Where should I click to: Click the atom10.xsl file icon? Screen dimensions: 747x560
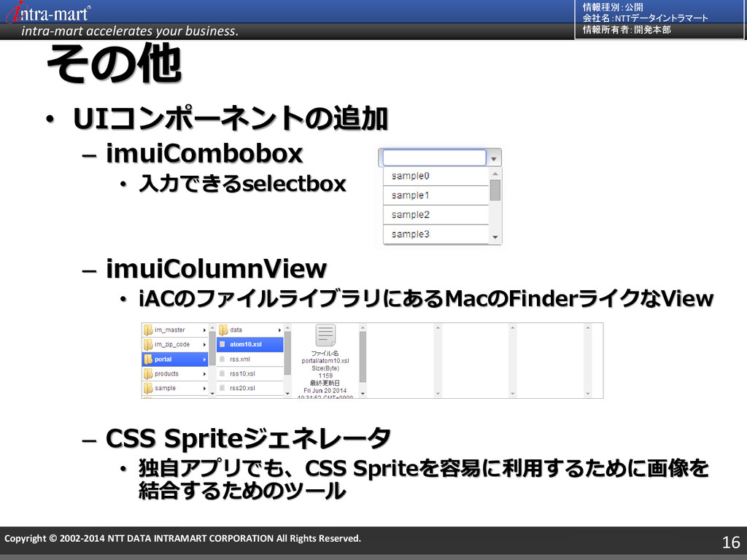222,344
